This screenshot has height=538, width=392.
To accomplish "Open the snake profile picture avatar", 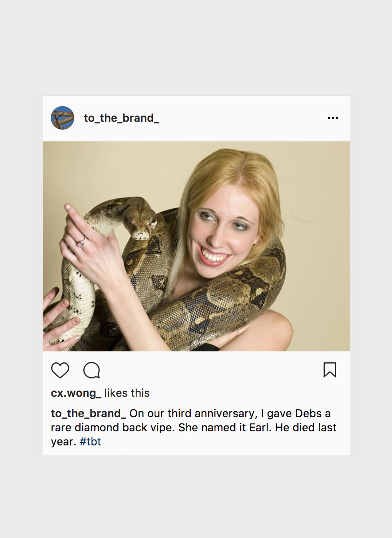I will point(62,118).
